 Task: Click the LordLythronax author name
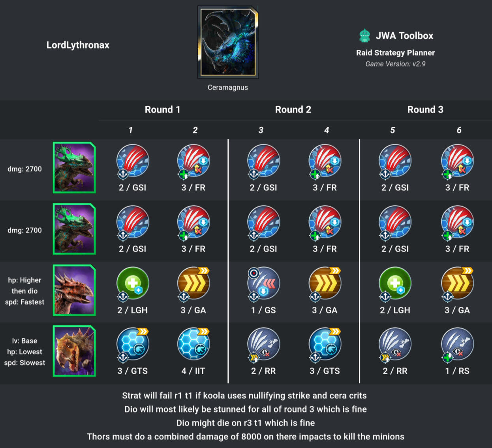(x=78, y=45)
